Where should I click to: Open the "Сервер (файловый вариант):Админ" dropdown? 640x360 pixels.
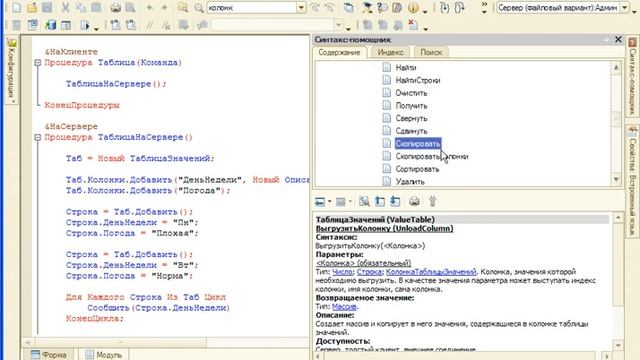[x=625, y=7]
